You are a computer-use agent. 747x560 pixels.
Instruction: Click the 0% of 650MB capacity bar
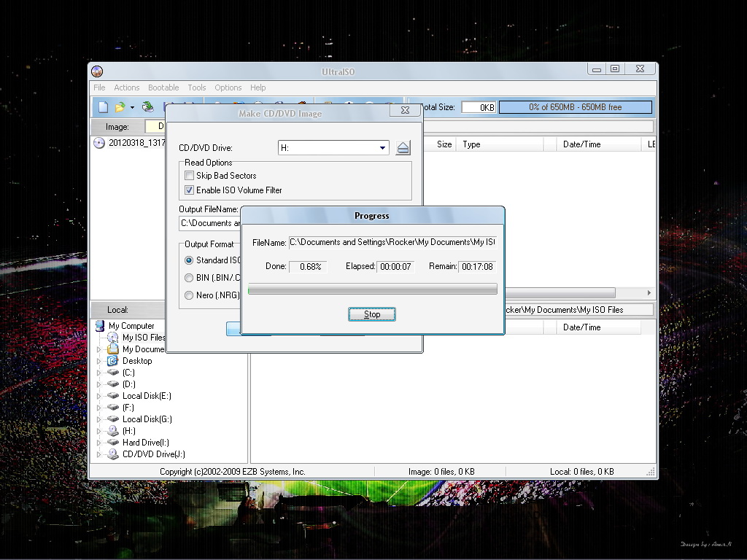(x=575, y=107)
